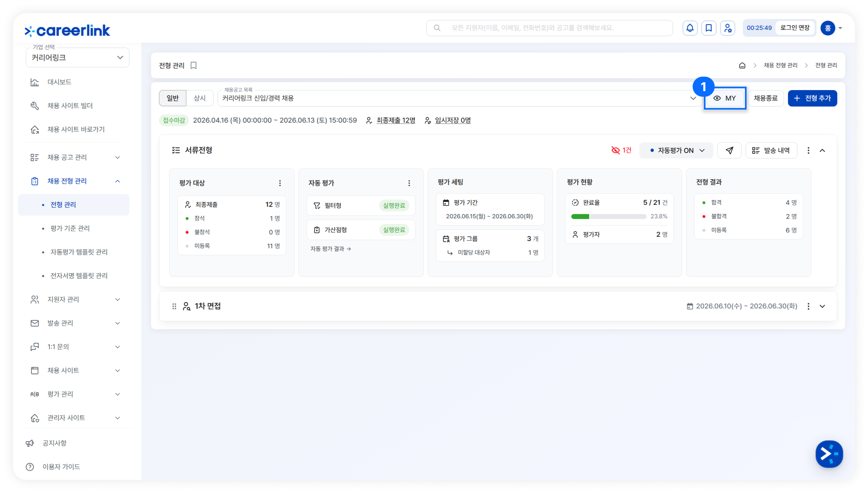Grab the 1차 면접 drag handle
The image size is (868, 493).
click(174, 306)
